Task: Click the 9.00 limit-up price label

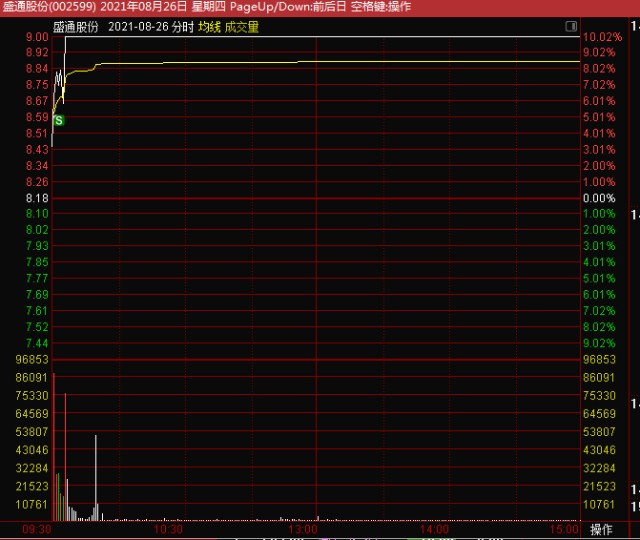Action: (x=37, y=37)
